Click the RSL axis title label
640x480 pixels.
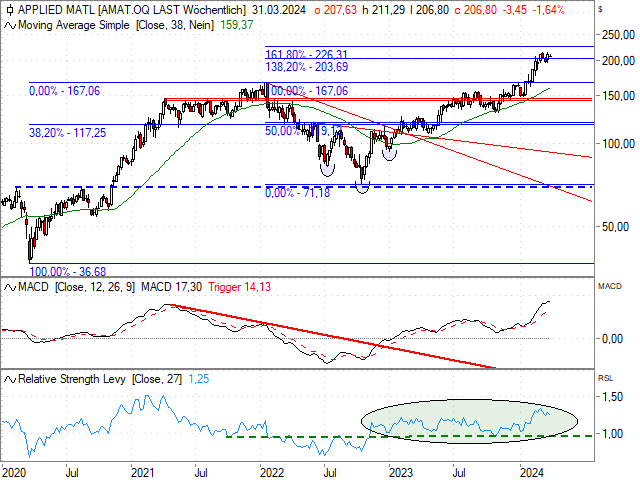pos(606,379)
